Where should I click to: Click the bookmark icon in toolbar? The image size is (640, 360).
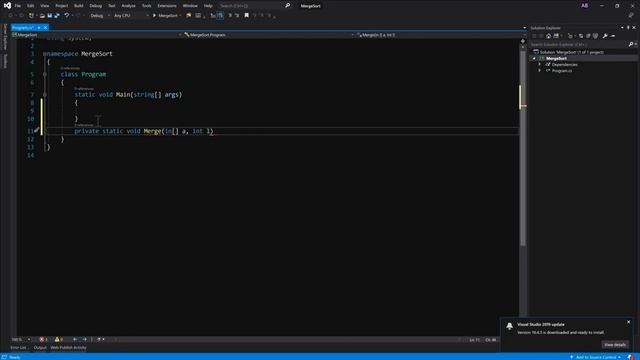(247, 16)
